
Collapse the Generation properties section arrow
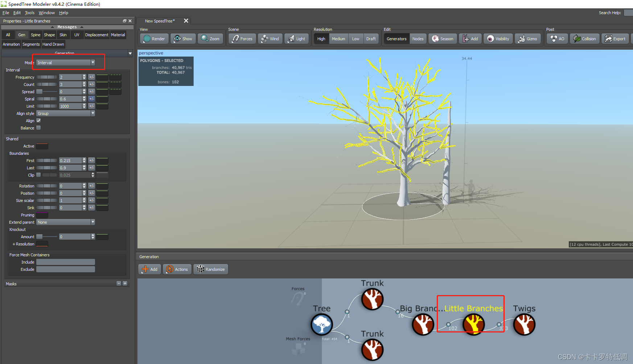130,53
